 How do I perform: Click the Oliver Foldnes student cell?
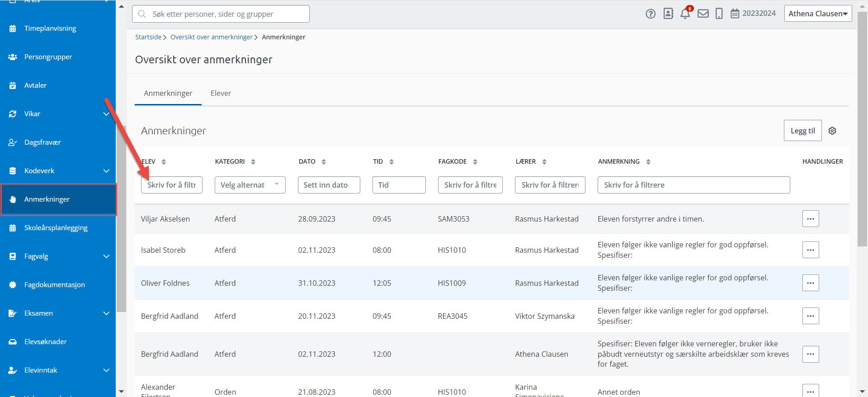[165, 283]
